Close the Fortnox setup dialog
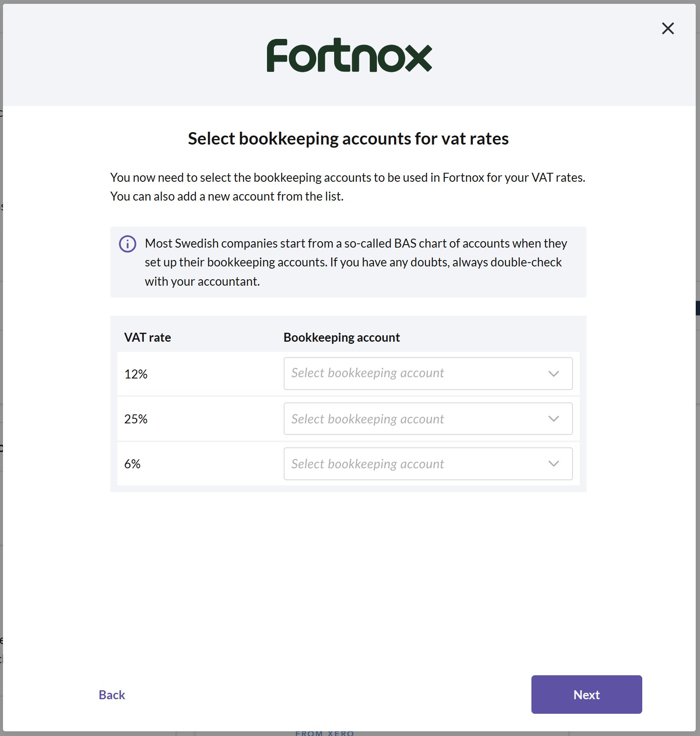Viewport: 700px width, 736px height. [668, 29]
